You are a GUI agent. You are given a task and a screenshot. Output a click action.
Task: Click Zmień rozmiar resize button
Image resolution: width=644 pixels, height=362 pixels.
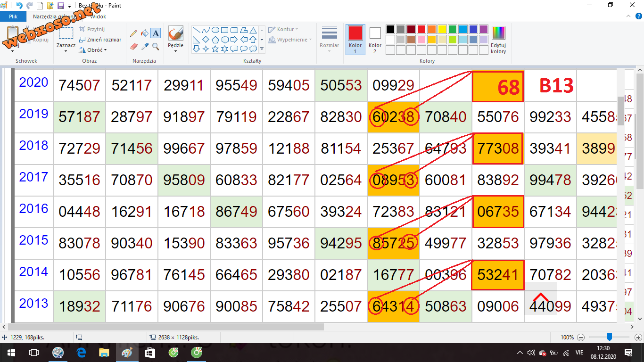pyautogui.click(x=100, y=40)
